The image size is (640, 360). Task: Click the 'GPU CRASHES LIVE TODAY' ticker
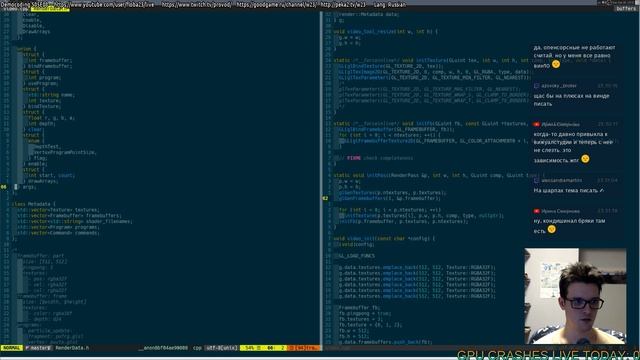[x=548, y=355]
